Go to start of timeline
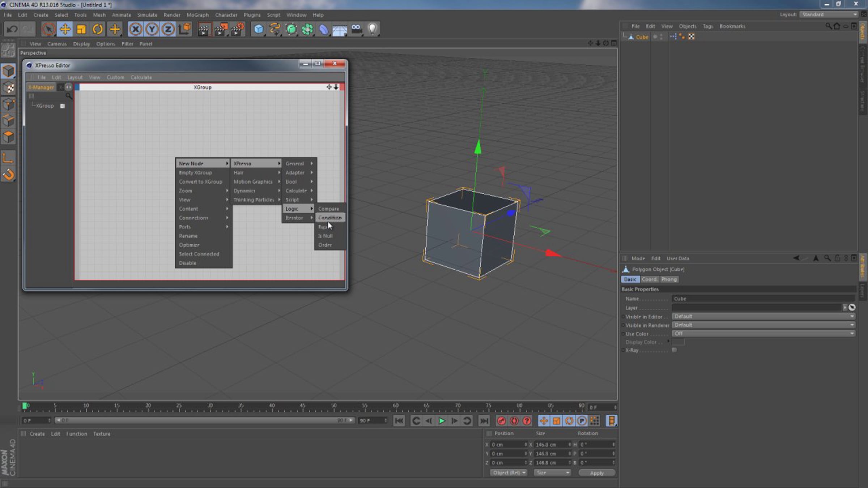Viewport: 868px width, 488px height. pos(399,421)
